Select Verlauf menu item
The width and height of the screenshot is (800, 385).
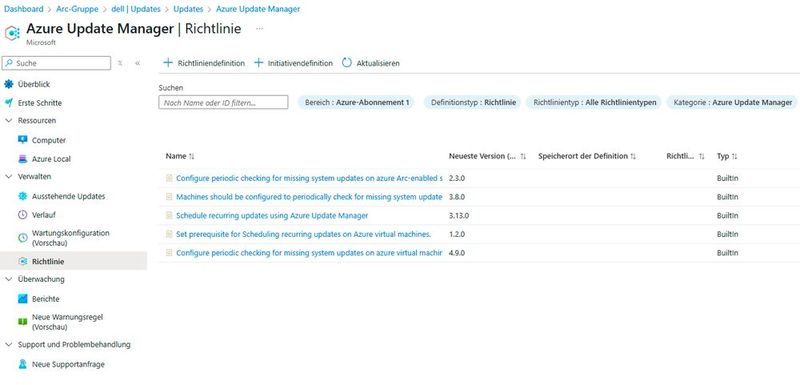[x=44, y=215]
